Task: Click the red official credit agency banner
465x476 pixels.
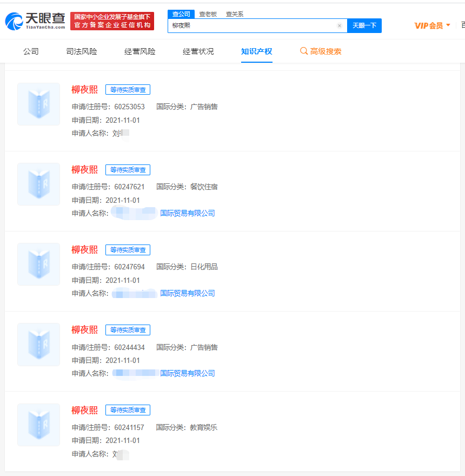Action: point(112,21)
